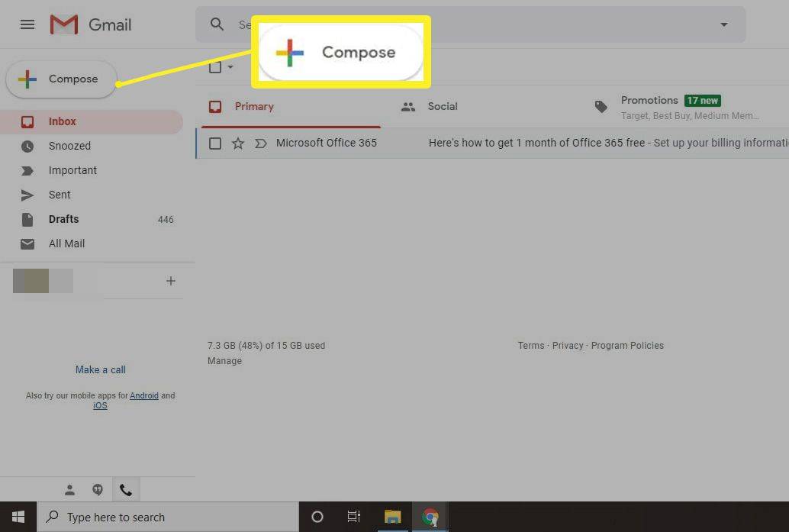The height and width of the screenshot is (532, 789).
Task: Click the Primary inbox tab icon
Action: point(215,107)
